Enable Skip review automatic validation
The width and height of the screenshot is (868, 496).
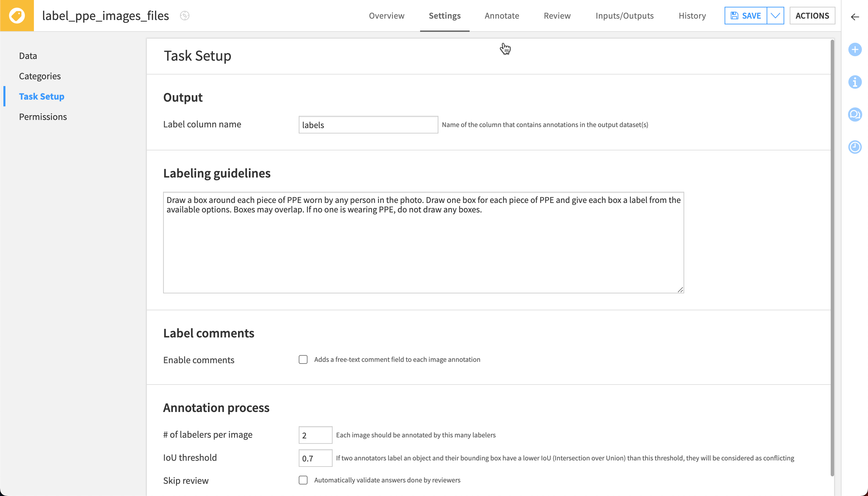tap(303, 480)
